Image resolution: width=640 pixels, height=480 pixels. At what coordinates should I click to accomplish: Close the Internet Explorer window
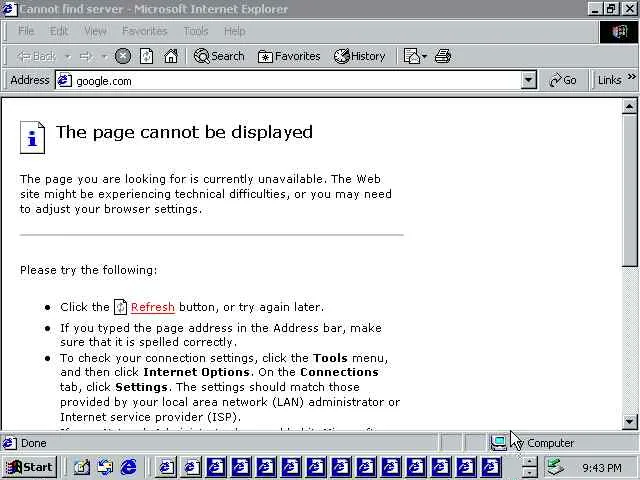[x=630, y=9]
